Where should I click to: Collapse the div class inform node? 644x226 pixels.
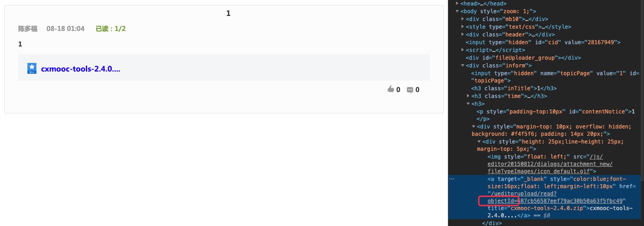(463, 66)
